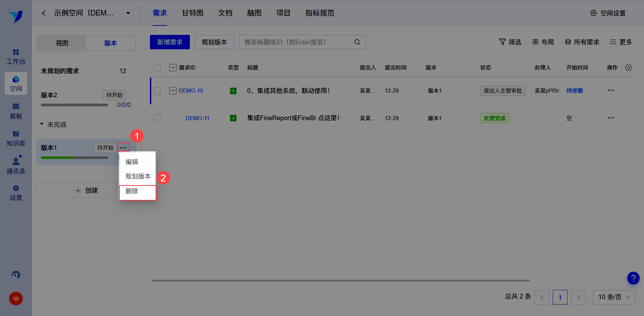Check the DEMO-10 row checkbox
This screenshot has width=644, height=316.
pyautogui.click(x=157, y=91)
